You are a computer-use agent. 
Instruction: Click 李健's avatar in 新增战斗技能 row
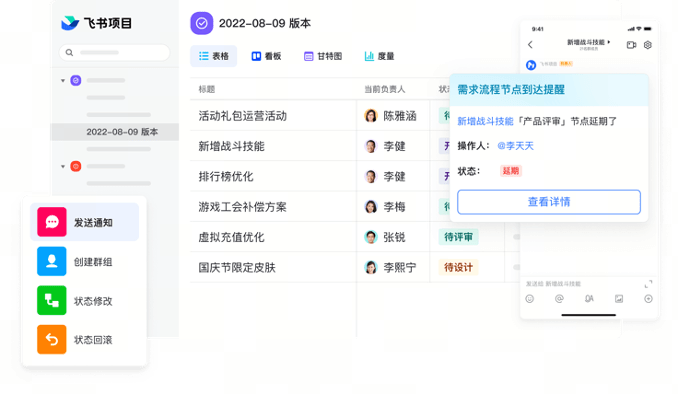coord(371,146)
